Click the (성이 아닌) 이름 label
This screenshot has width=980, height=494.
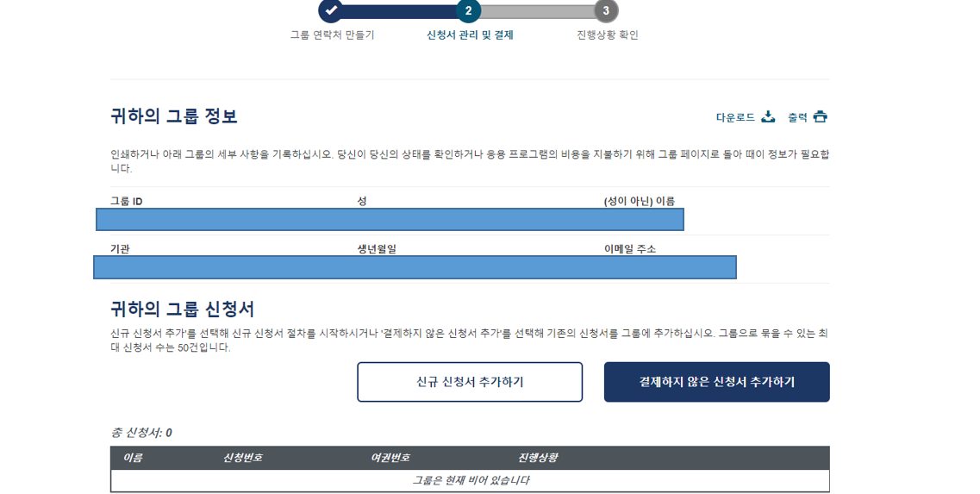pyautogui.click(x=640, y=202)
